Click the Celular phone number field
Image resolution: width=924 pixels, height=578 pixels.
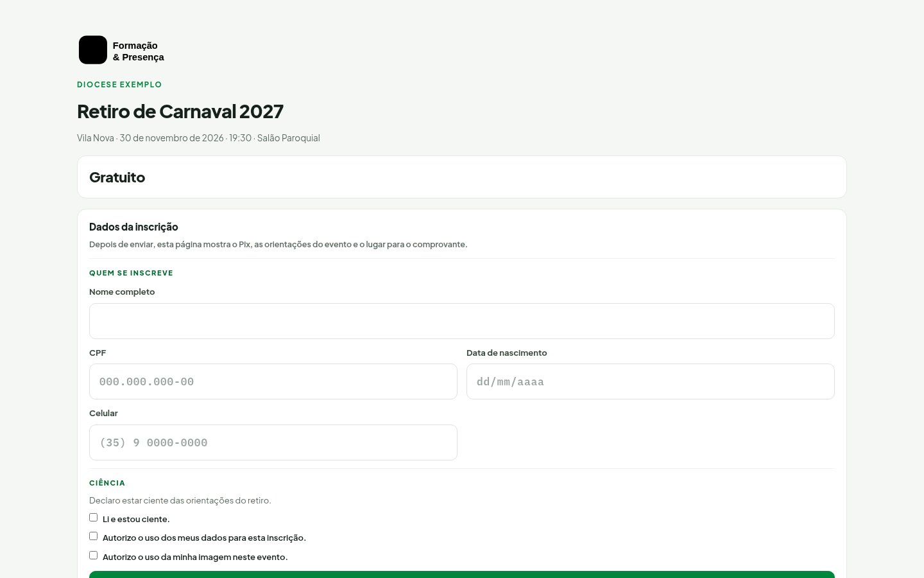[273, 442]
